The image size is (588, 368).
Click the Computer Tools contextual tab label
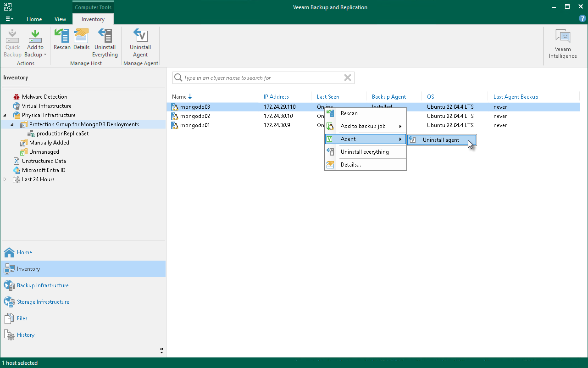(93, 7)
